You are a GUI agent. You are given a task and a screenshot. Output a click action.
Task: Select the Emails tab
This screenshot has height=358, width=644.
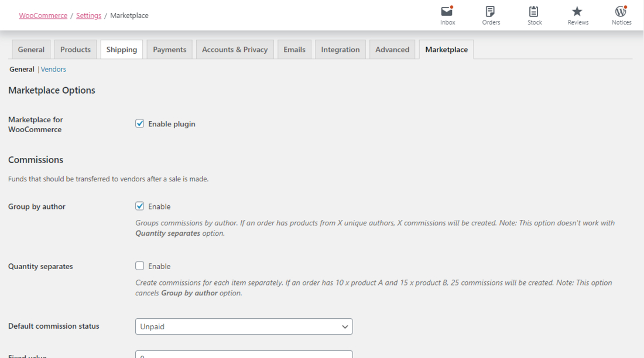294,50
